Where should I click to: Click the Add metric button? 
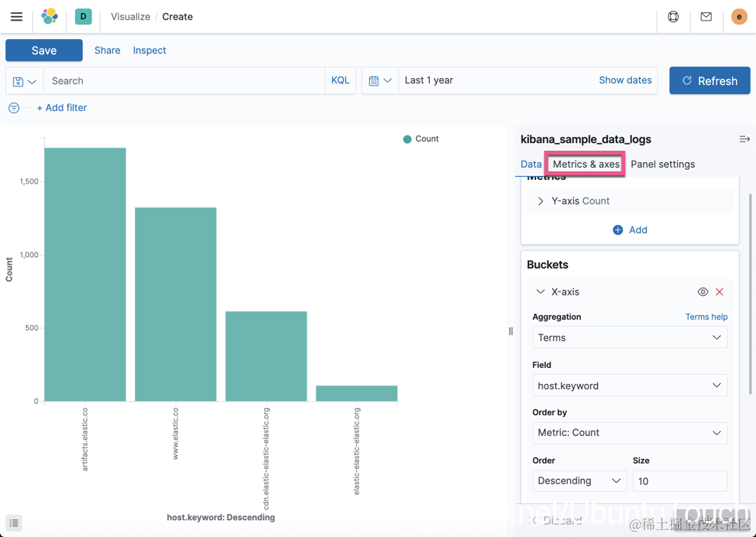tap(630, 230)
